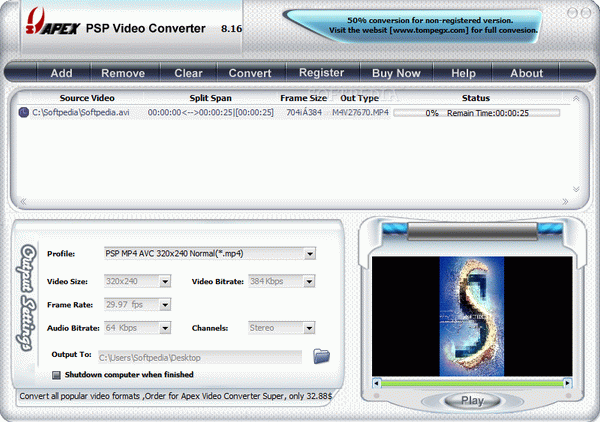Click the Play button in the preview
600x422 pixels.
[472, 401]
